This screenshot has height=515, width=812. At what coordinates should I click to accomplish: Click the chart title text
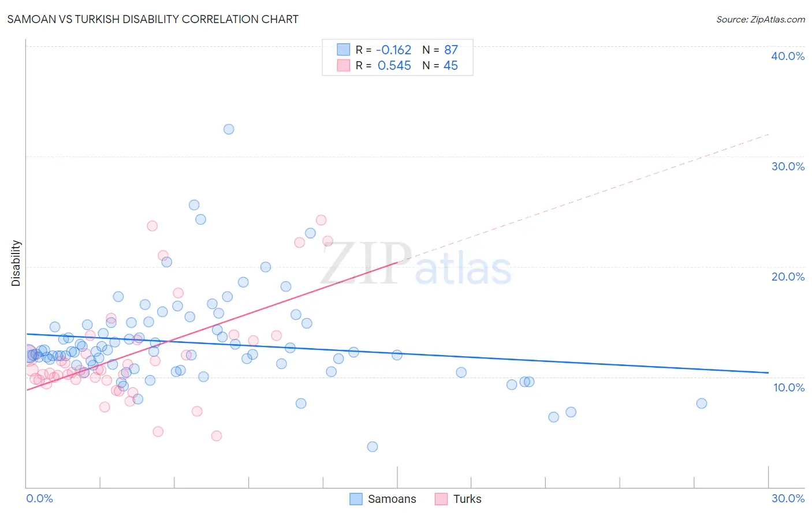pos(153,19)
